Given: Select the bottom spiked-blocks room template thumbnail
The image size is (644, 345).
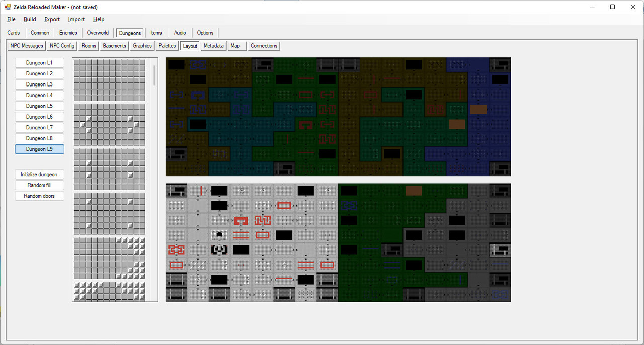Looking at the screenshot, I should point(110,291).
